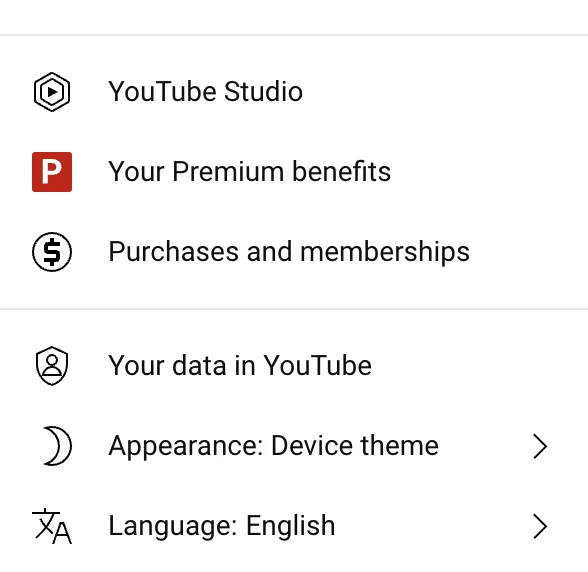Click the translate language icon
Screen dimensions: 588x572
point(52,526)
